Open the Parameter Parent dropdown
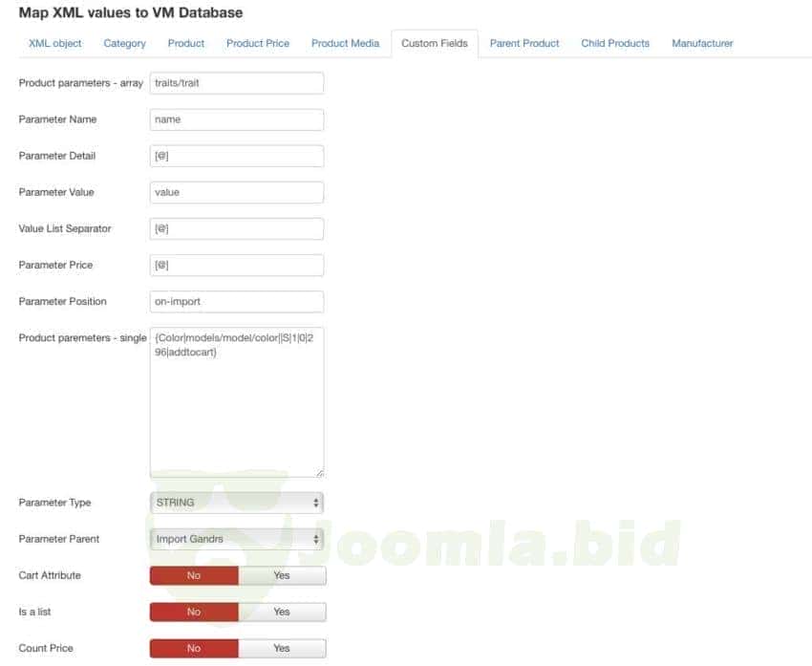 [237, 539]
